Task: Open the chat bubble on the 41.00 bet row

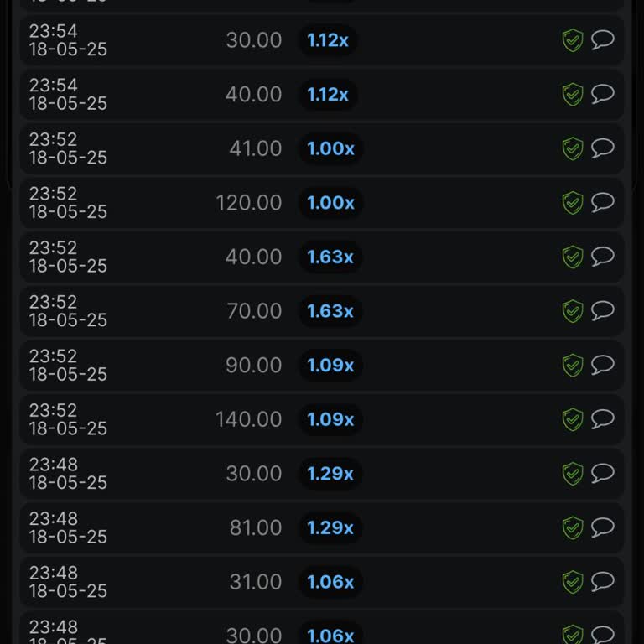Action: pos(603,148)
